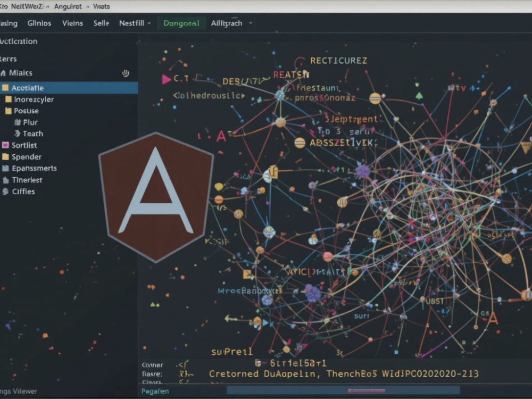This screenshot has height=399, width=532.
Task: Click the orange A node at lower right
Action: pos(493,318)
